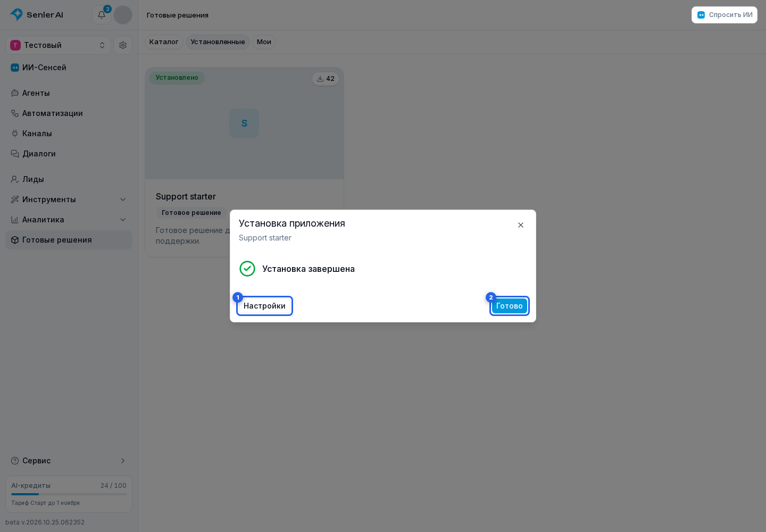The height and width of the screenshot is (532, 766).
Task: Click the Агенты robot icon
Action: pyautogui.click(x=15, y=93)
